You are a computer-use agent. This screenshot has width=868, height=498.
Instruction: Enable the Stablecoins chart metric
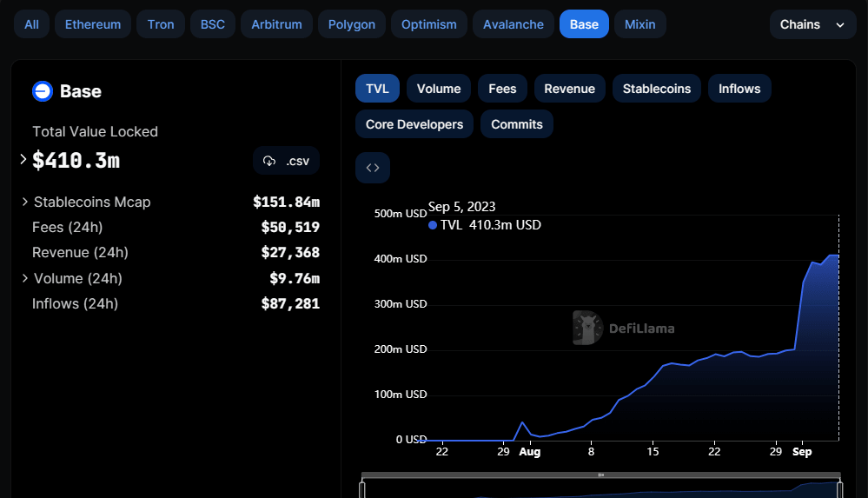(657, 89)
